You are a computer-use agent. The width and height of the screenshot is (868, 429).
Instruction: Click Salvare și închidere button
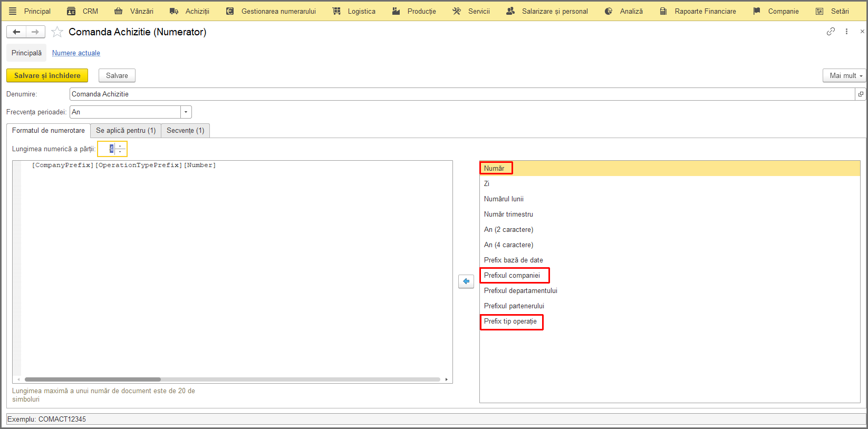click(x=47, y=75)
